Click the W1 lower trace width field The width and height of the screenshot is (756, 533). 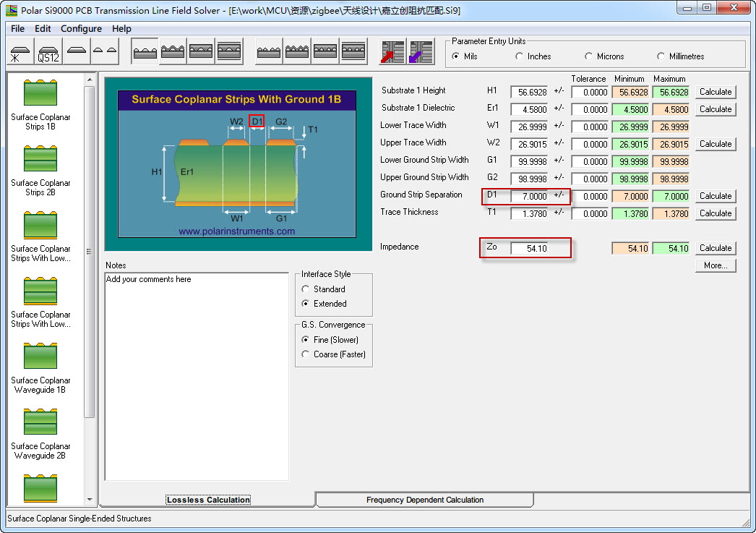tap(529, 127)
